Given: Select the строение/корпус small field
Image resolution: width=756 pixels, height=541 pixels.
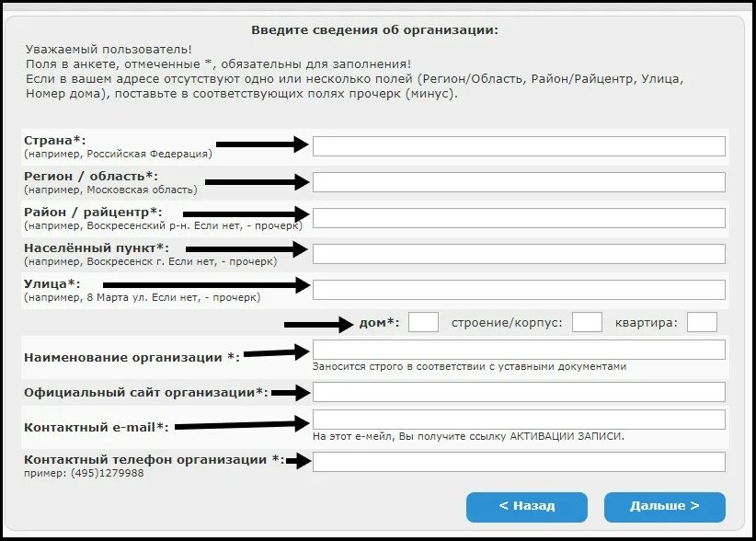Looking at the screenshot, I should (587, 322).
